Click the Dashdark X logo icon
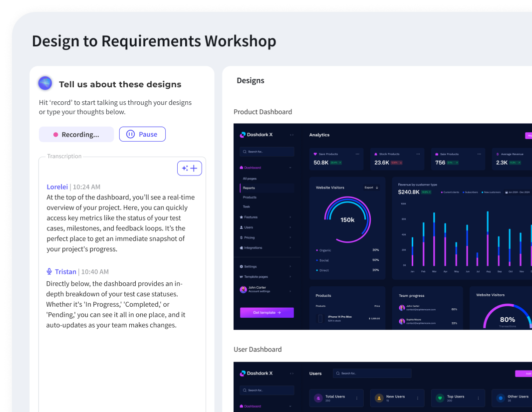Screen dimensions: 532x412 pos(242,135)
